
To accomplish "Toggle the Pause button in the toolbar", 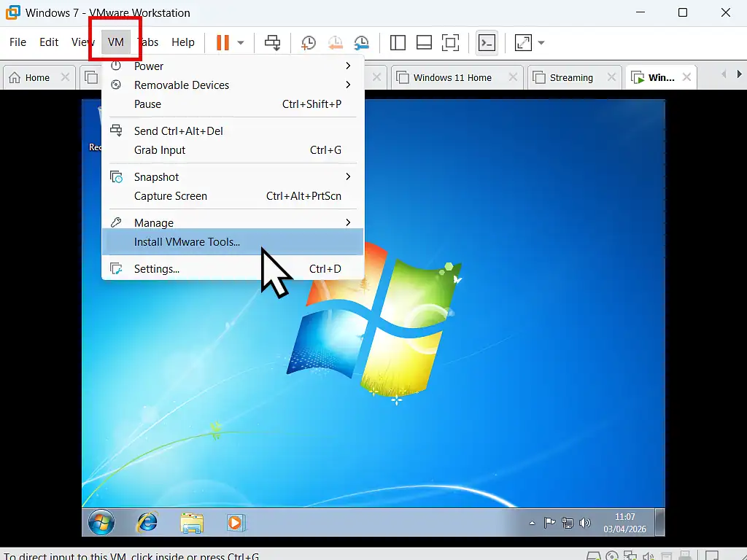I will (221, 42).
